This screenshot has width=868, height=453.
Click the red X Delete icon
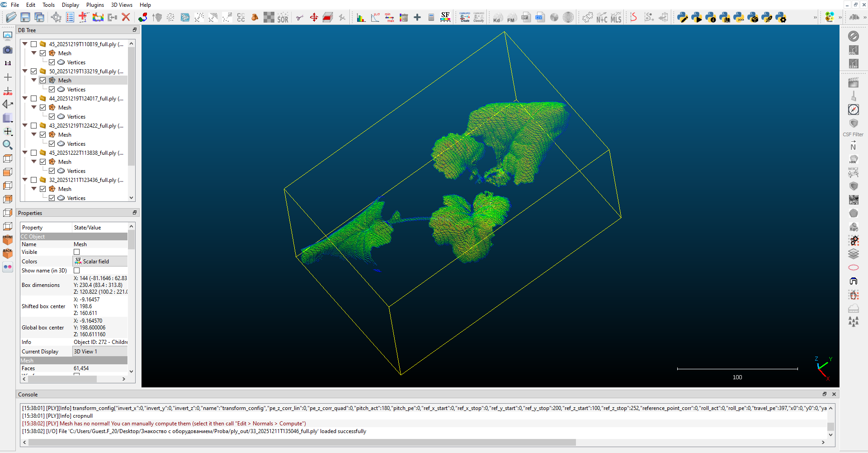pyautogui.click(x=126, y=18)
